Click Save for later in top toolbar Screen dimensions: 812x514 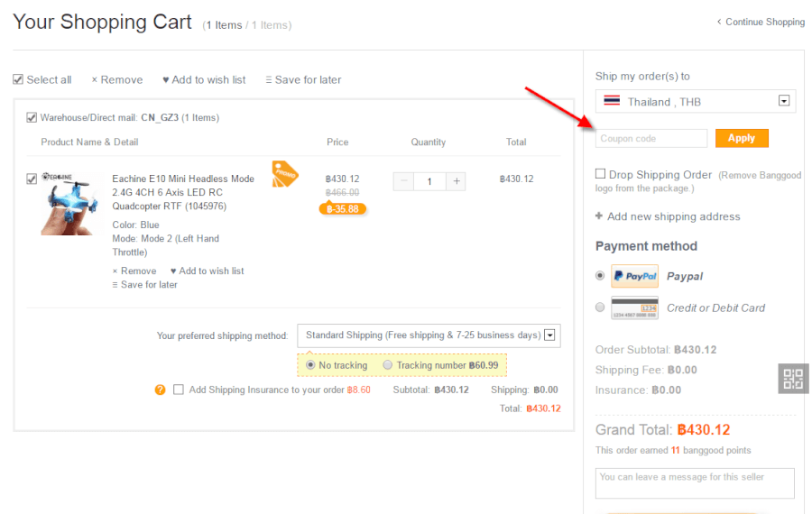pos(304,79)
